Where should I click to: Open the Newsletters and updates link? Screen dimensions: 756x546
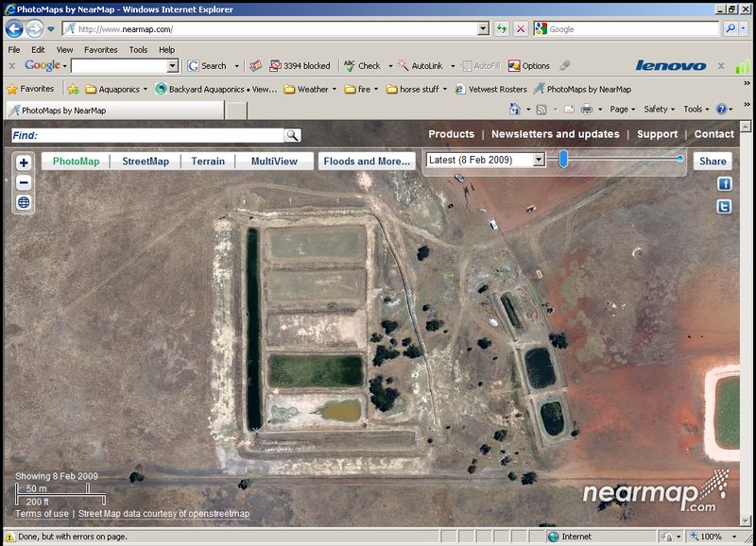point(555,134)
